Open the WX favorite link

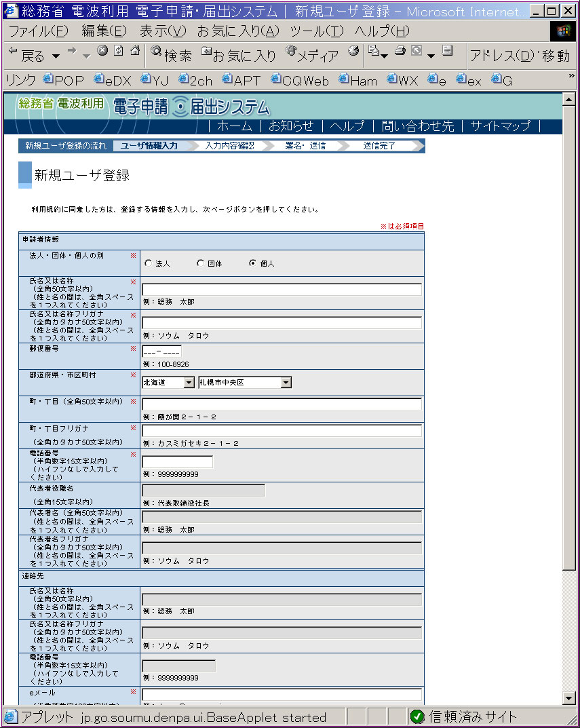coord(402,80)
